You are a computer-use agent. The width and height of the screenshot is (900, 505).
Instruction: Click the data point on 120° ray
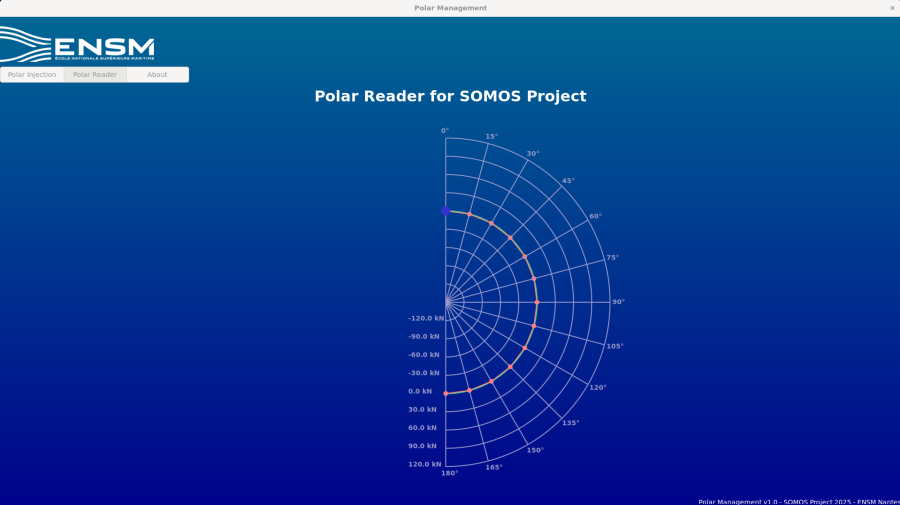[x=525, y=348]
